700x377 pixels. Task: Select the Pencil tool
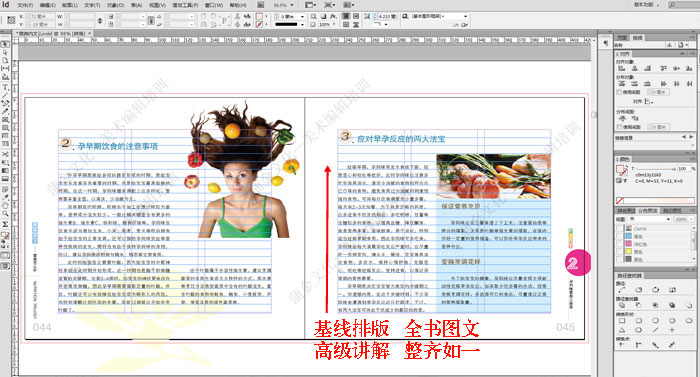click(x=5, y=111)
